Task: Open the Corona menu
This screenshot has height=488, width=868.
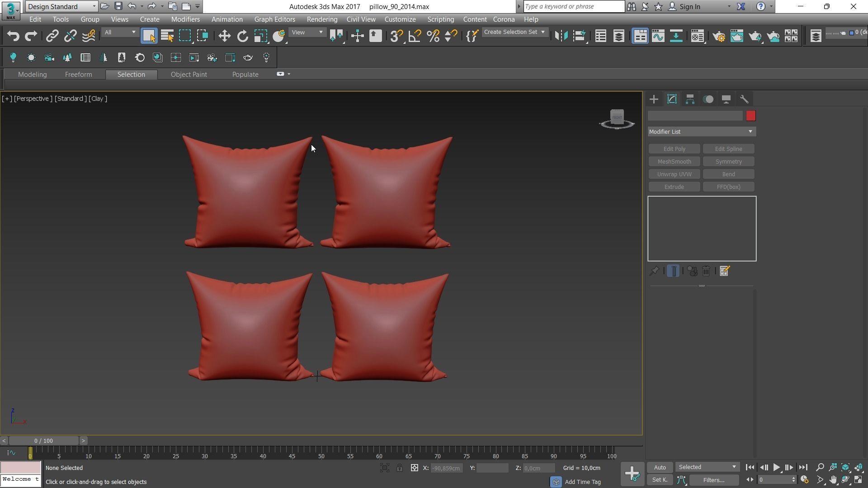Action: [504, 19]
